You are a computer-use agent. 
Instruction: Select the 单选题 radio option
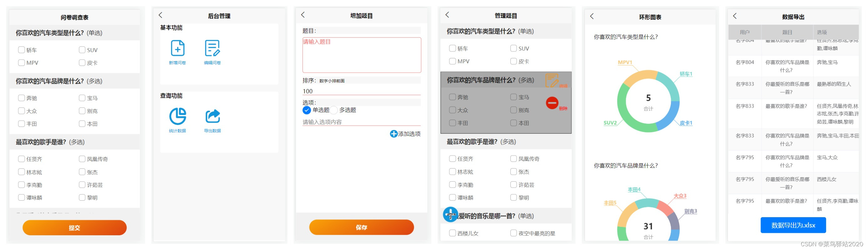click(x=307, y=110)
